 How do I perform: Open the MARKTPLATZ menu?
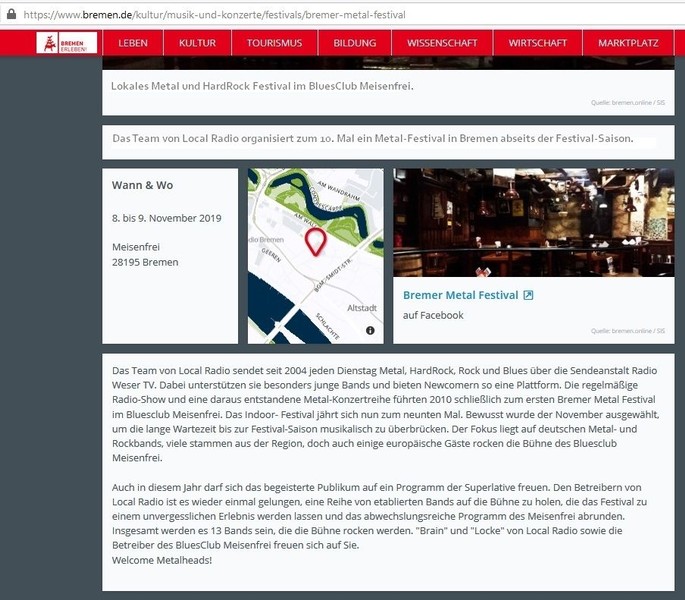628,43
